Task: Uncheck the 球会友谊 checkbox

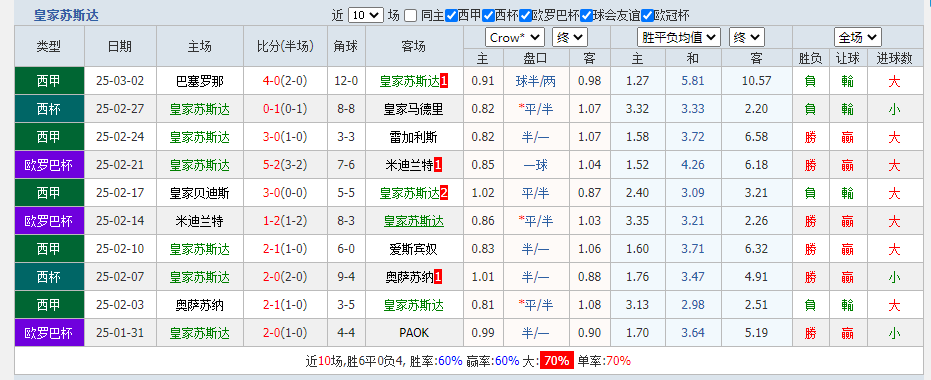Action: click(587, 16)
